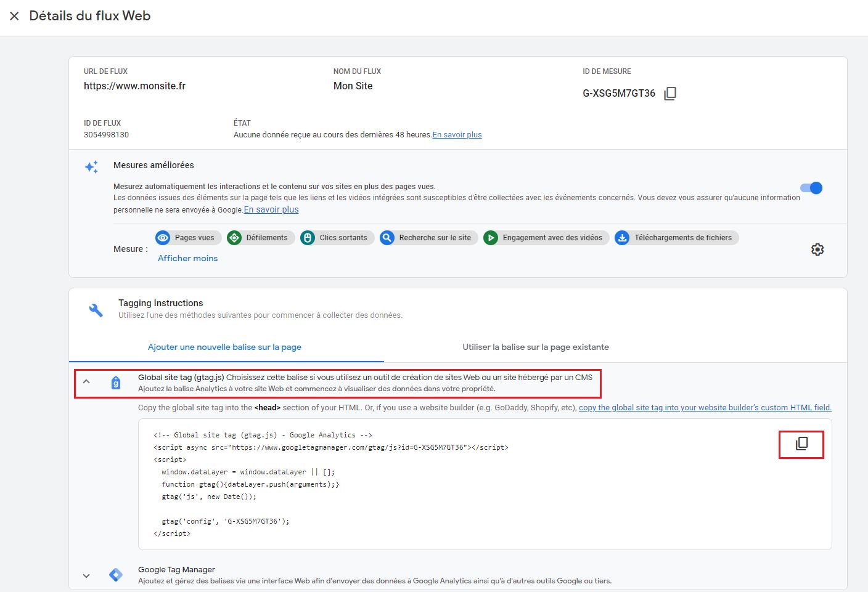Select Ajouter une nouvelle balise tab

click(x=224, y=347)
